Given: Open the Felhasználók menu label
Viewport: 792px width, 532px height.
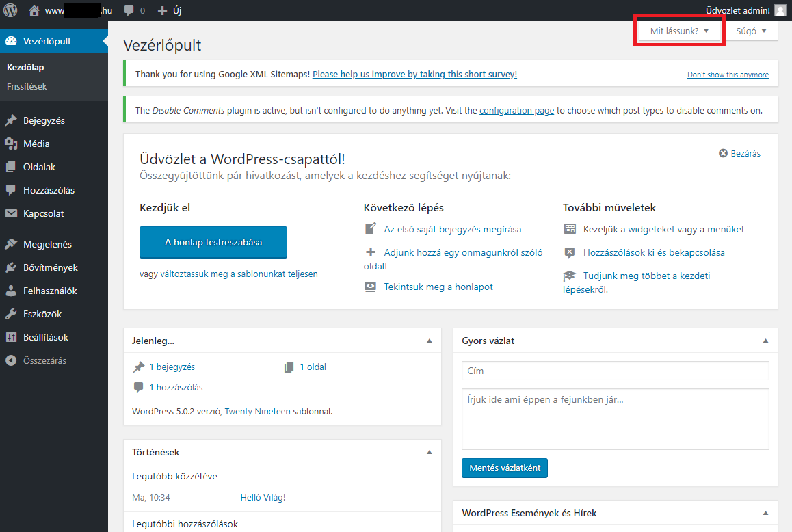Looking at the screenshot, I should tap(50, 291).
